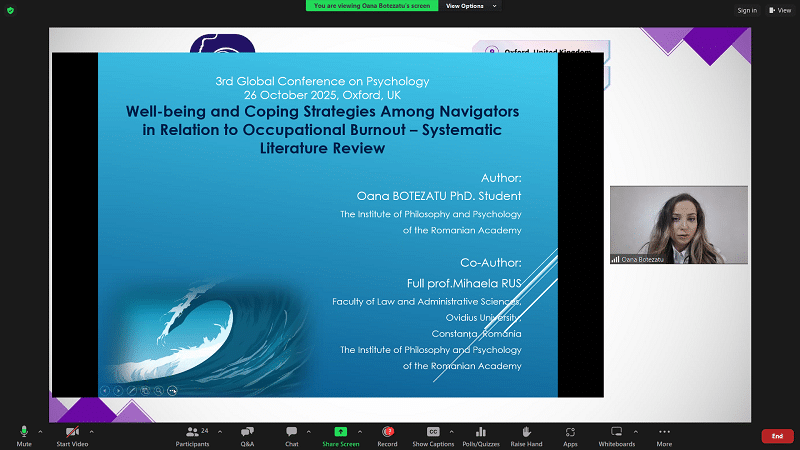Viewport: 800px width, 450px height.
Task: Open the Participants panel
Action: pyautogui.click(x=193, y=435)
